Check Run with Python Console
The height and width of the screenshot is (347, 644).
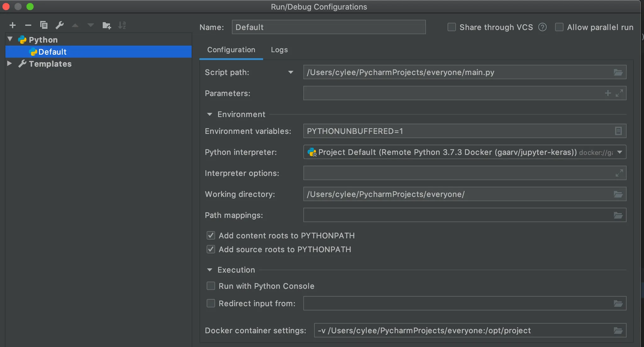coord(211,286)
